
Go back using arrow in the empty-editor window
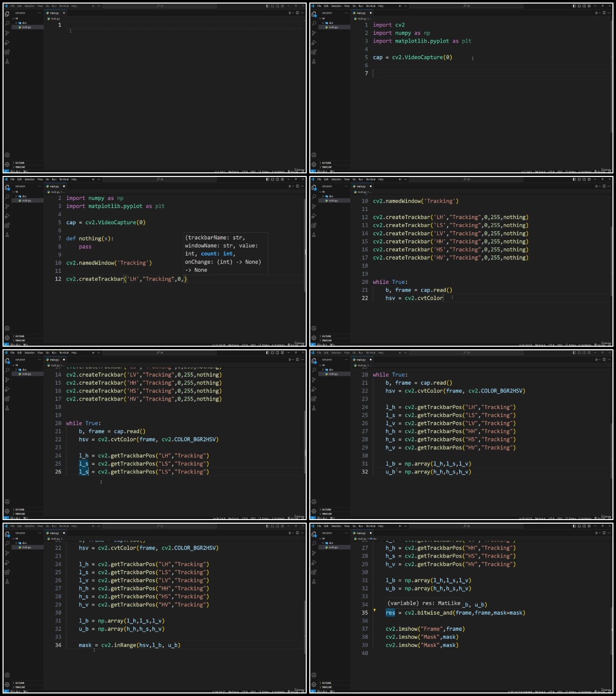tap(93, 6)
